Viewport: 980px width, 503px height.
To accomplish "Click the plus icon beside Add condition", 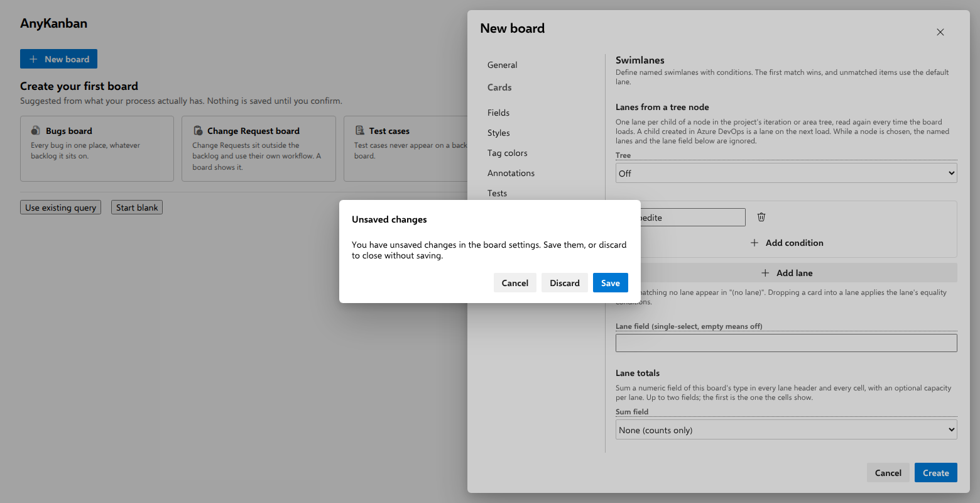I will [754, 243].
